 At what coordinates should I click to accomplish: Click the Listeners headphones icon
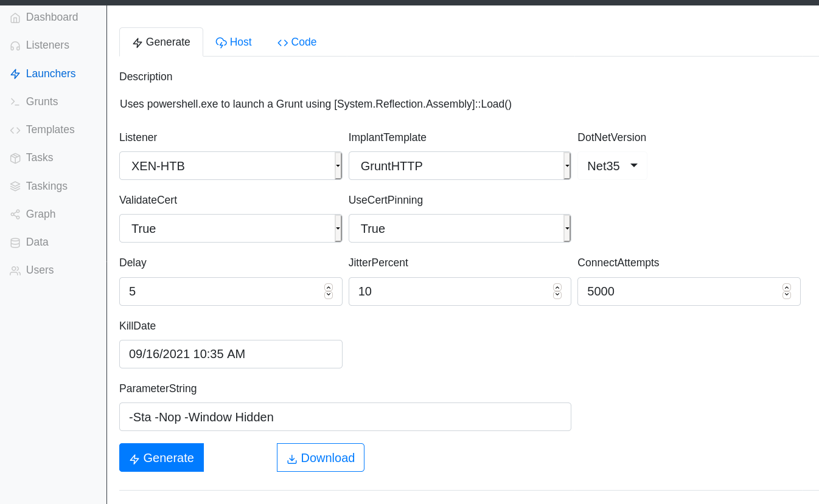tap(15, 46)
